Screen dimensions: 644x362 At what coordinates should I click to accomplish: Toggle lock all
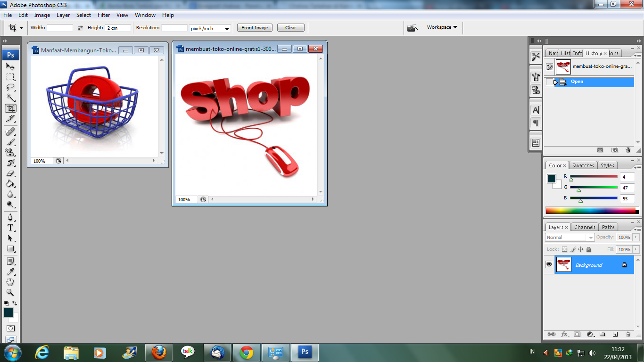click(x=588, y=249)
